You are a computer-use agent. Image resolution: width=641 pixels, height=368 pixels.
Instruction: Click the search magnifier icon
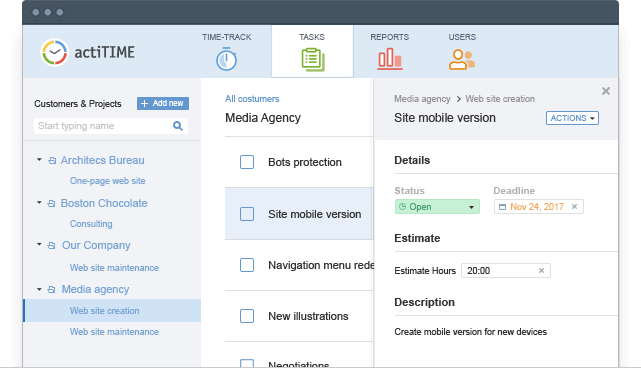coord(177,126)
